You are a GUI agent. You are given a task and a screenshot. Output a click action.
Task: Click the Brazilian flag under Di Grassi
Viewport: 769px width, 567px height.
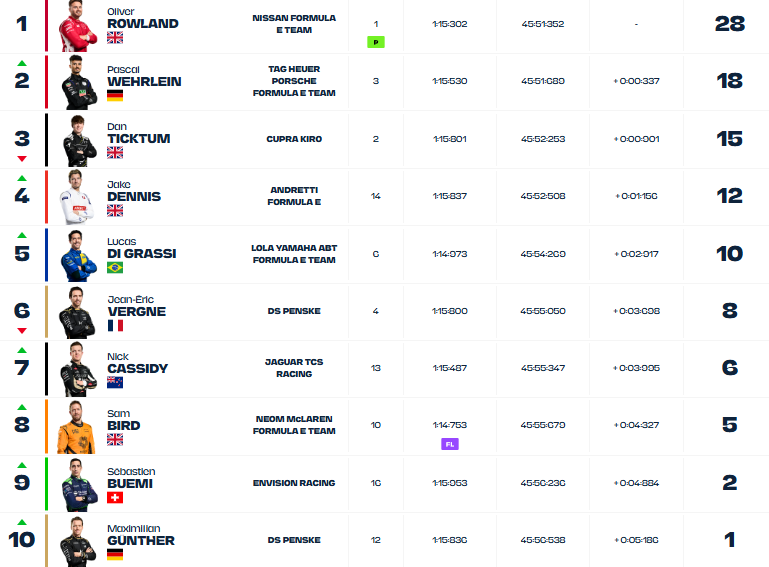tap(115, 268)
